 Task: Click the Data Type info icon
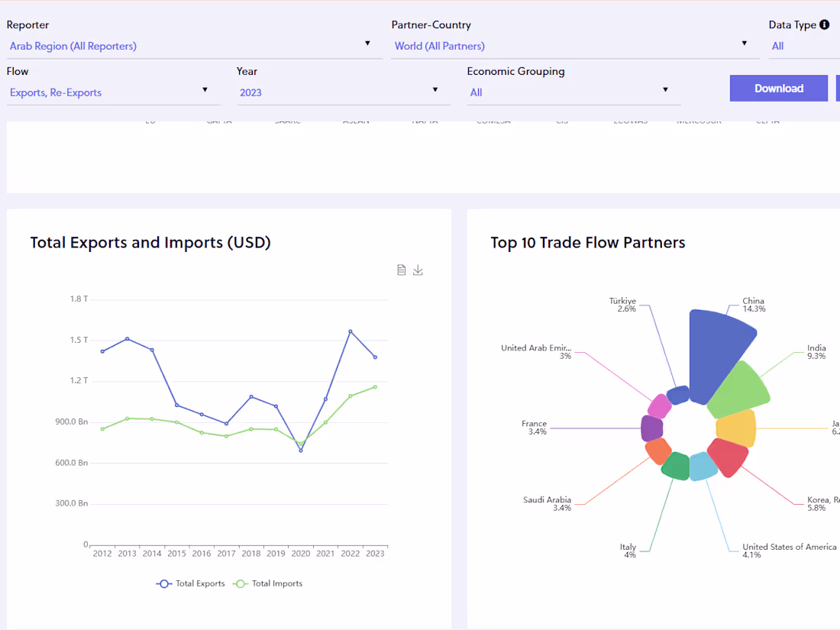click(x=825, y=24)
